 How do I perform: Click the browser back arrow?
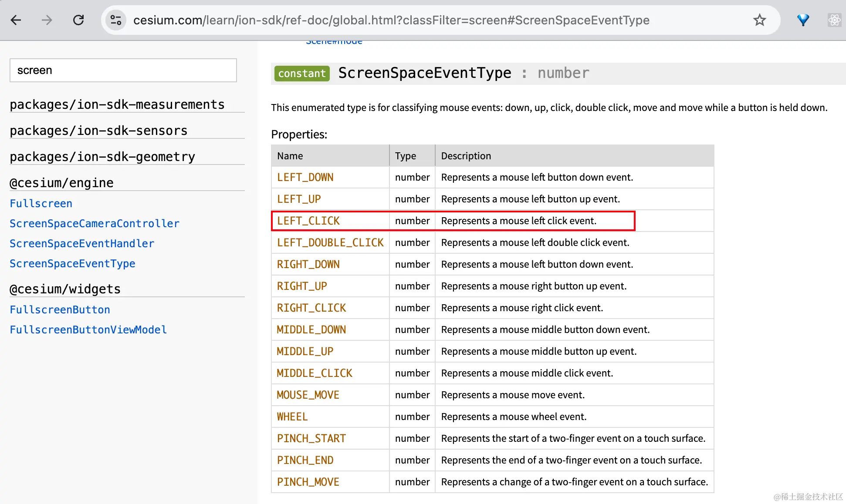pos(16,20)
